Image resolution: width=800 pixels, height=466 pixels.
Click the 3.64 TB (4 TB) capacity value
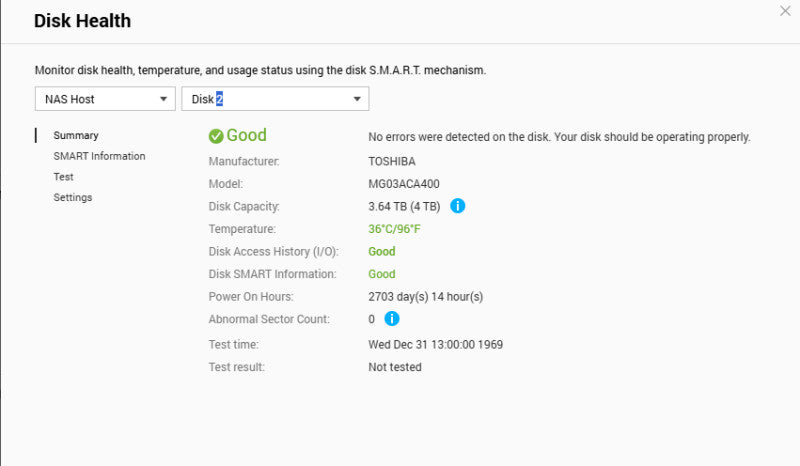(x=404, y=206)
